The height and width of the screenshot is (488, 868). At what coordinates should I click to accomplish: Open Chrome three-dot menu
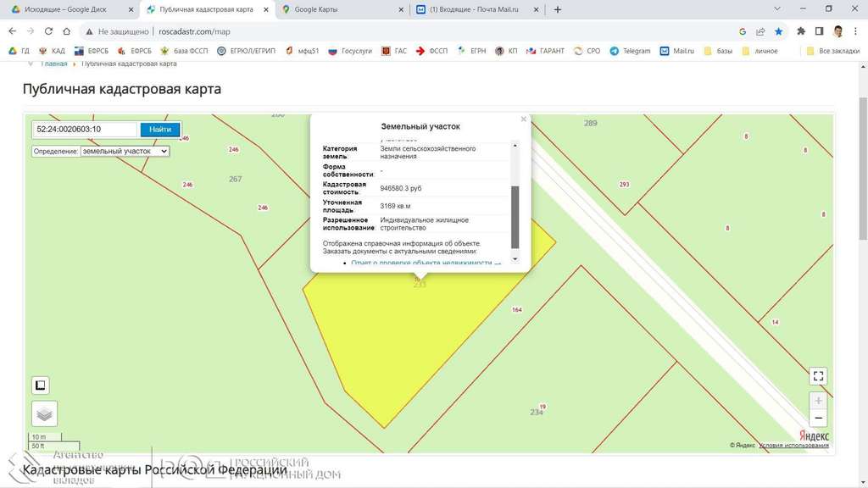pos(856,31)
